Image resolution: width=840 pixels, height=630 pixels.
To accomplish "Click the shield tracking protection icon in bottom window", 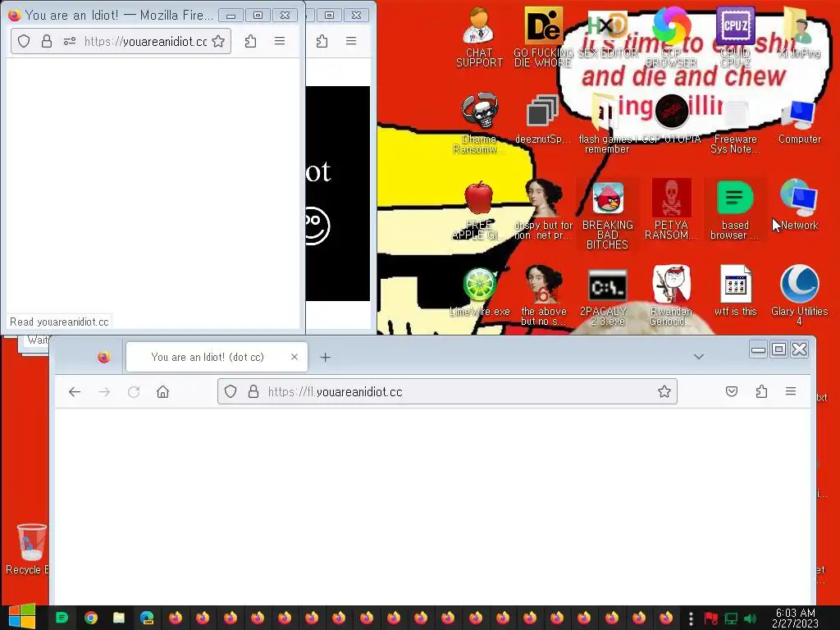I will click(231, 391).
